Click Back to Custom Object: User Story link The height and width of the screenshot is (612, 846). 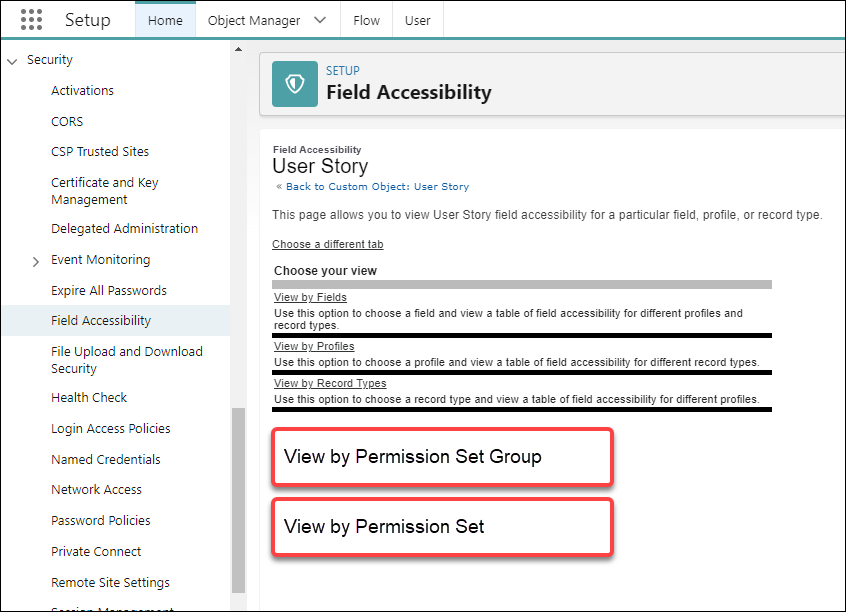pyautogui.click(x=377, y=187)
